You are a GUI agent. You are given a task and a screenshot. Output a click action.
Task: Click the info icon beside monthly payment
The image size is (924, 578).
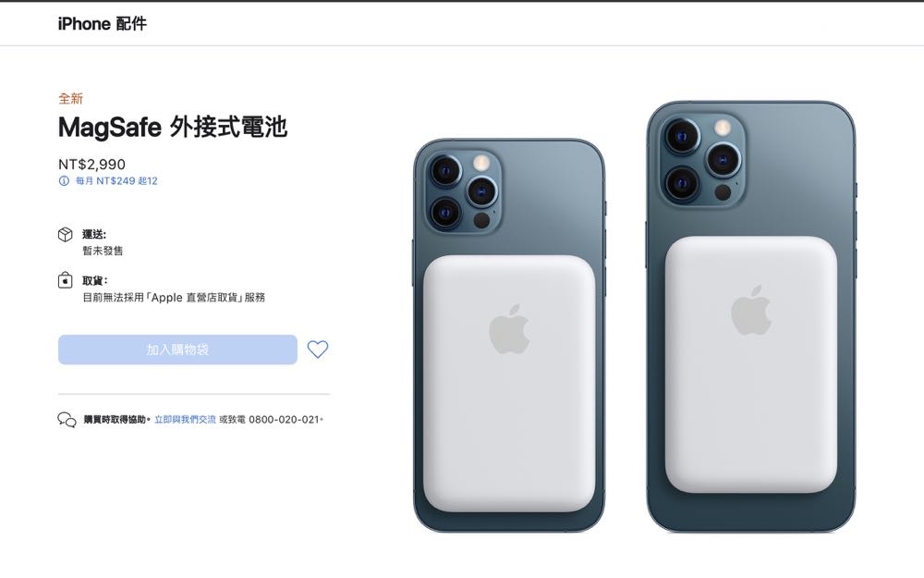65,181
